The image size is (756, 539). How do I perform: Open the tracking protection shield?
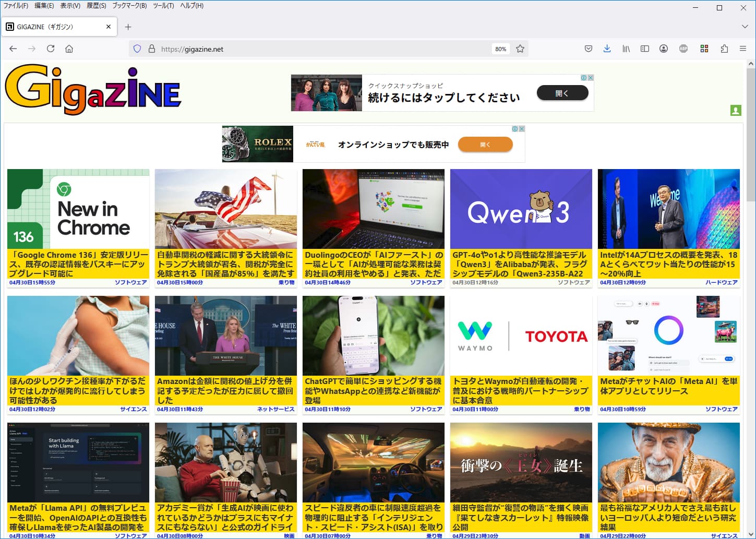(137, 49)
